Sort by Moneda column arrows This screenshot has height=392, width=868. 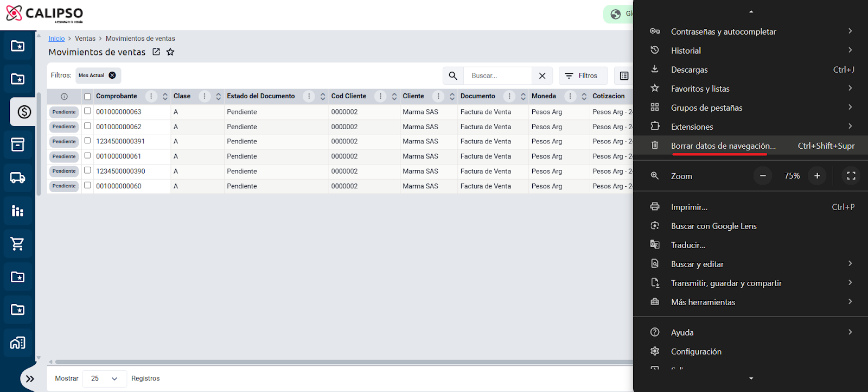[x=584, y=96]
